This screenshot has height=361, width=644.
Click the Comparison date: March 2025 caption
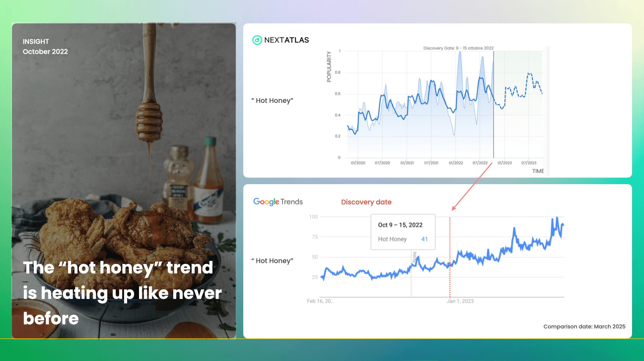tap(584, 326)
